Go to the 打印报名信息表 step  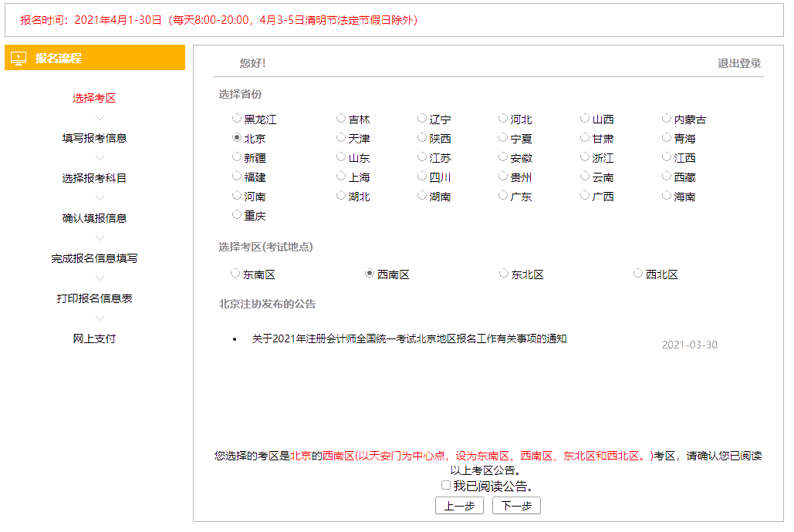pos(94,298)
